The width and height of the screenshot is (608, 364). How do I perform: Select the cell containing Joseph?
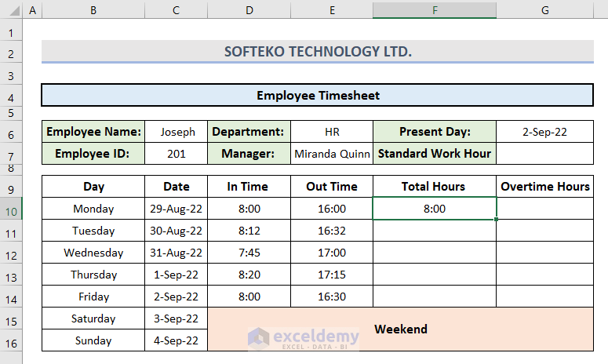176,132
